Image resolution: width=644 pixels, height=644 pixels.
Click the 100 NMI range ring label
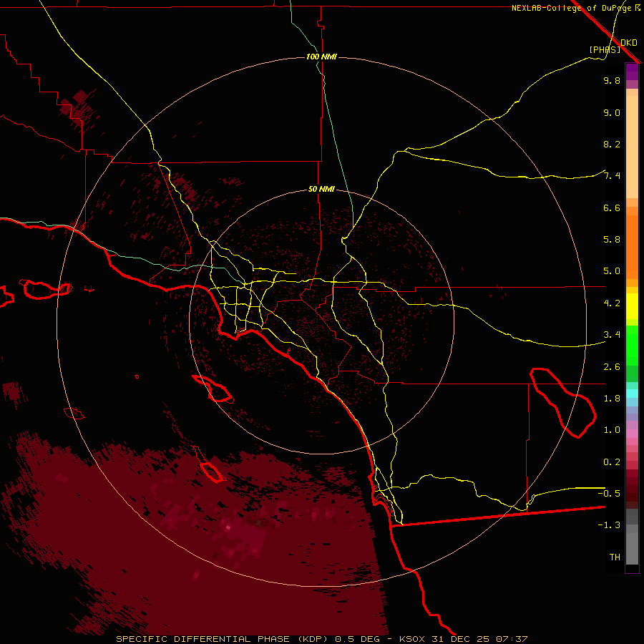point(321,57)
